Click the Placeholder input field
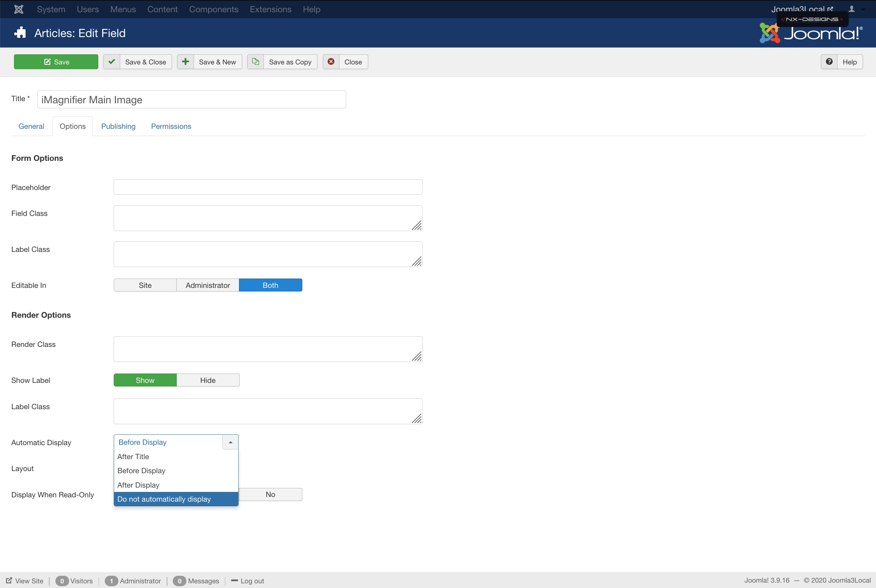The width and height of the screenshot is (876, 588). [x=268, y=187]
